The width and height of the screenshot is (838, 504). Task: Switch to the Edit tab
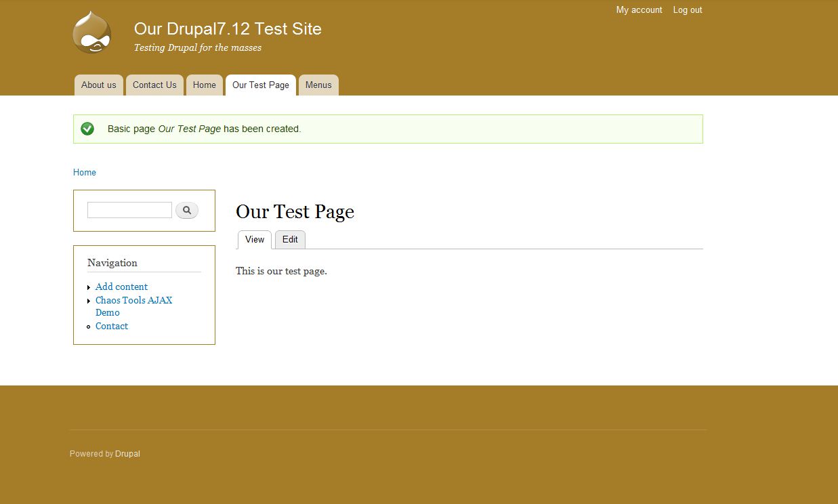290,240
